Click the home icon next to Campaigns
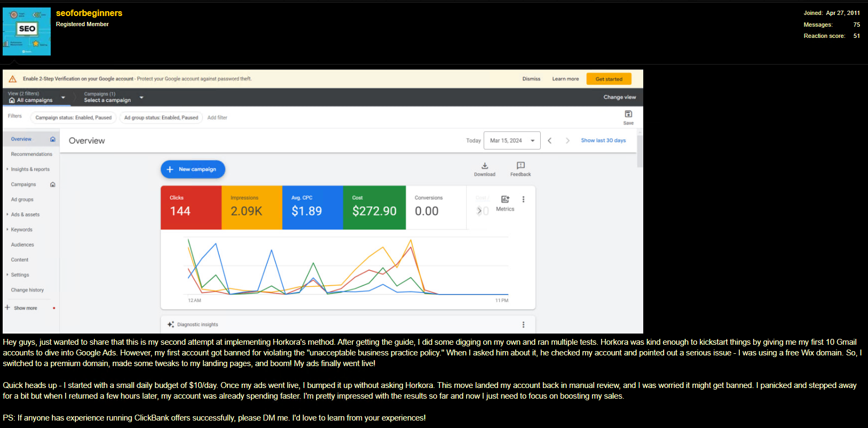 click(x=53, y=185)
